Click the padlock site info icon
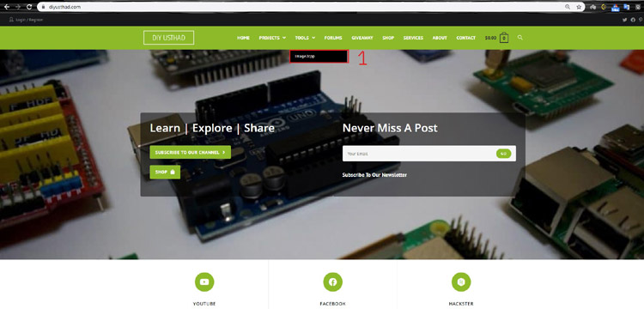 point(43,7)
